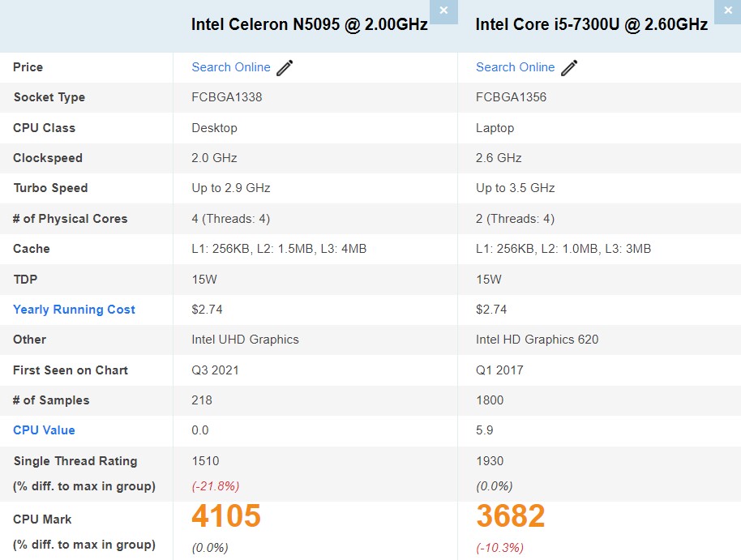
Task: Select the (0.0%) single thread difference for i5-7300U
Action: pyautogui.click(x=495, y=486)
